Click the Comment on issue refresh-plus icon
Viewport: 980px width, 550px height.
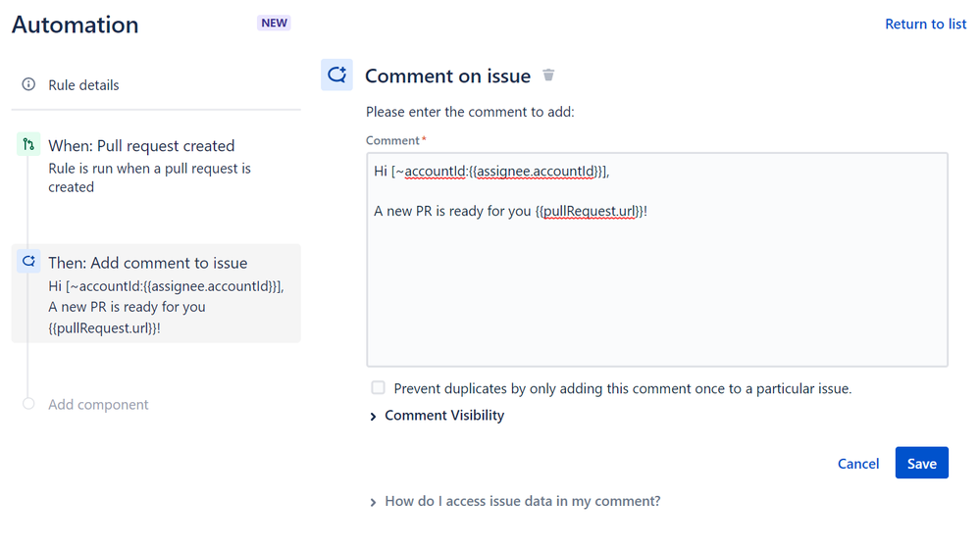(336, 75)
